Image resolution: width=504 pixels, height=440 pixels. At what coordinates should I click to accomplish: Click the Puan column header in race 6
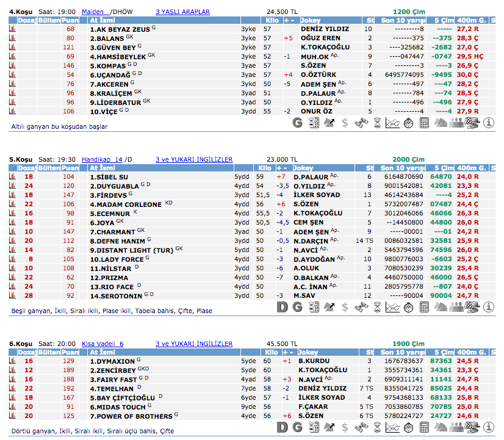click(x=70, y=352)
